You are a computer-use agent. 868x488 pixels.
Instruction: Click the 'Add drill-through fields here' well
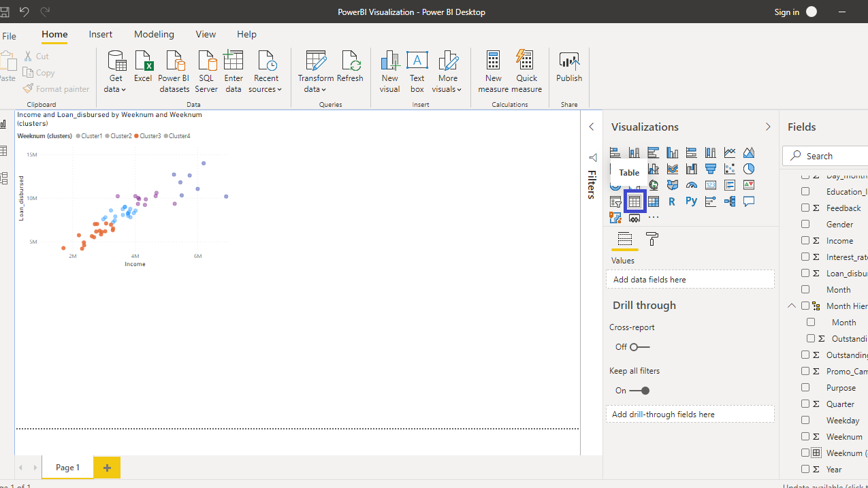[x=690, y=414]
